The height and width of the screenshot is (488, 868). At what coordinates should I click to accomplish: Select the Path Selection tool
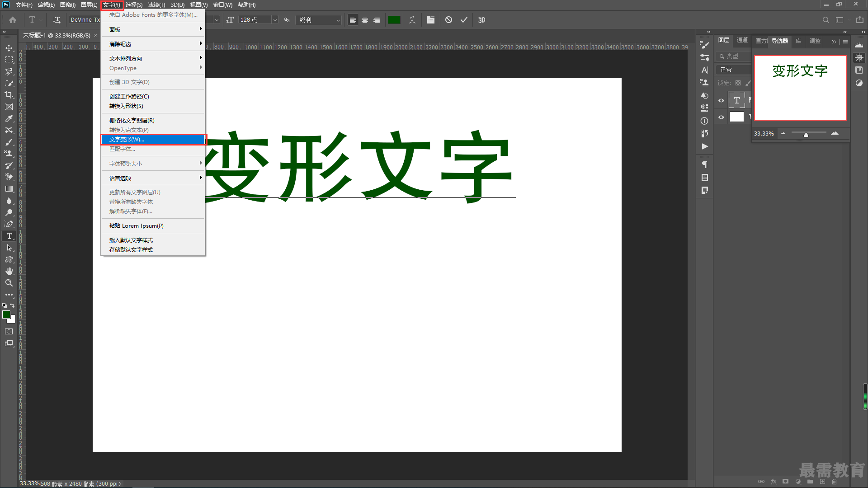(x=9, y=248)
